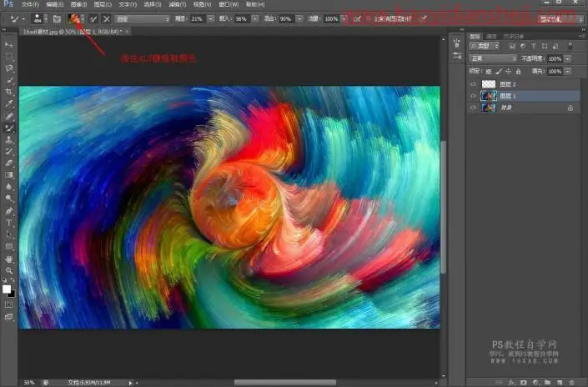Filter layers by smart objects

(555, 46)
